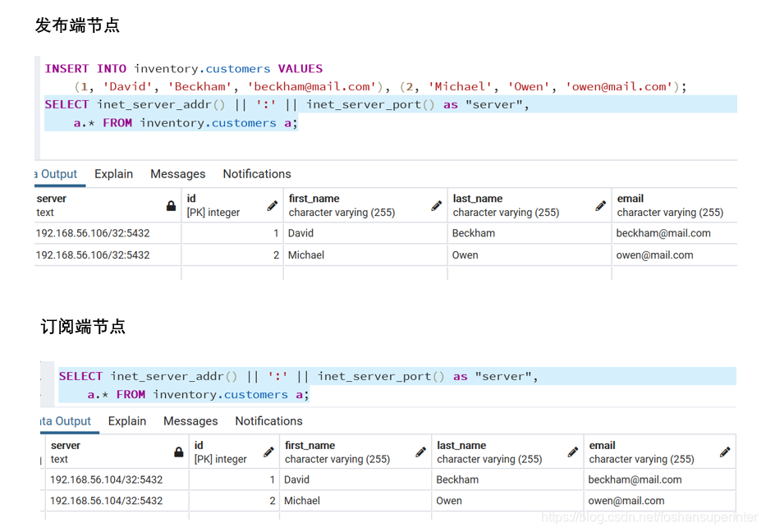Click beckham@mail.com cell in subscriber results
The height and width of the screenshot is (532, 766).
[x=659, y=479]
